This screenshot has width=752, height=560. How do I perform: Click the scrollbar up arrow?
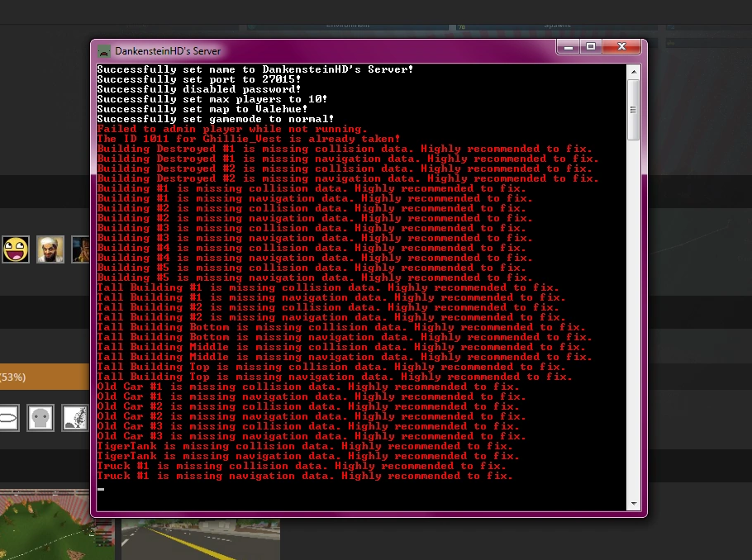point(634,70)
